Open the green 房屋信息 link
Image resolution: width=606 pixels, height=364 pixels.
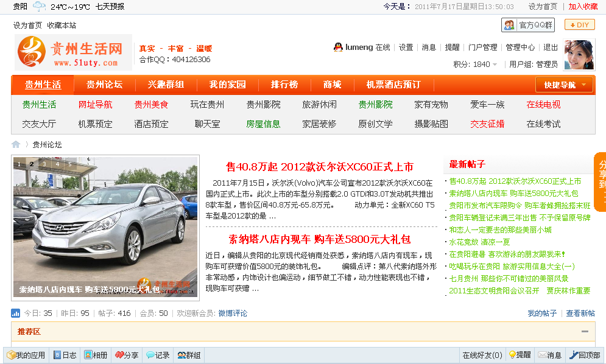pyautogui.click(x=263, y=124)
